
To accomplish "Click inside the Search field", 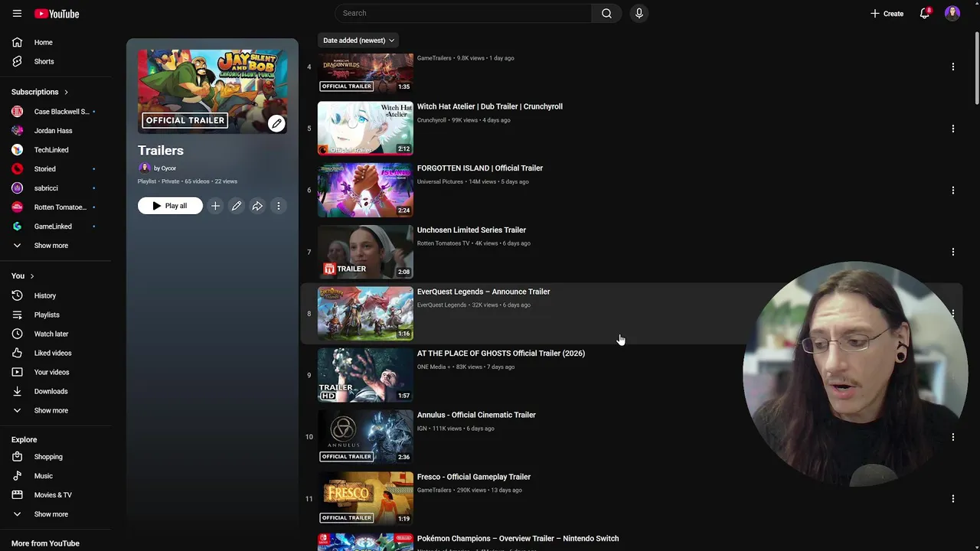I will tap(463, 13).
